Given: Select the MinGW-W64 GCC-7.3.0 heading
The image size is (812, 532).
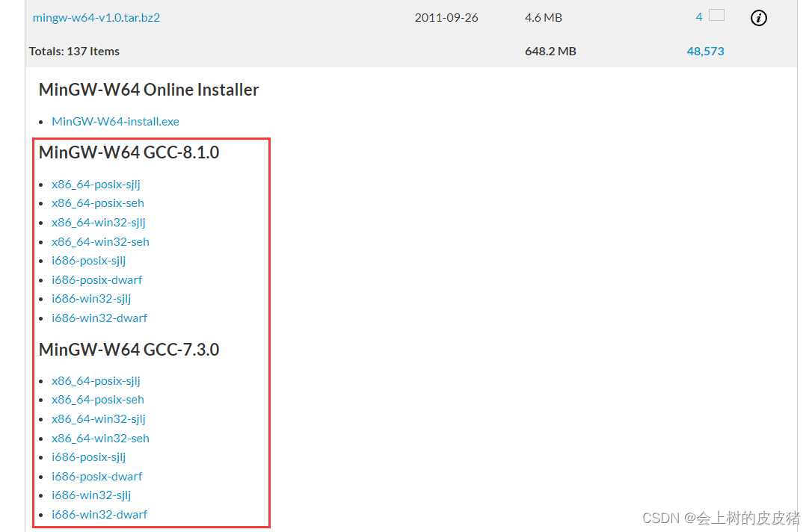Looking at the screenshot, I should pos(129,350).
